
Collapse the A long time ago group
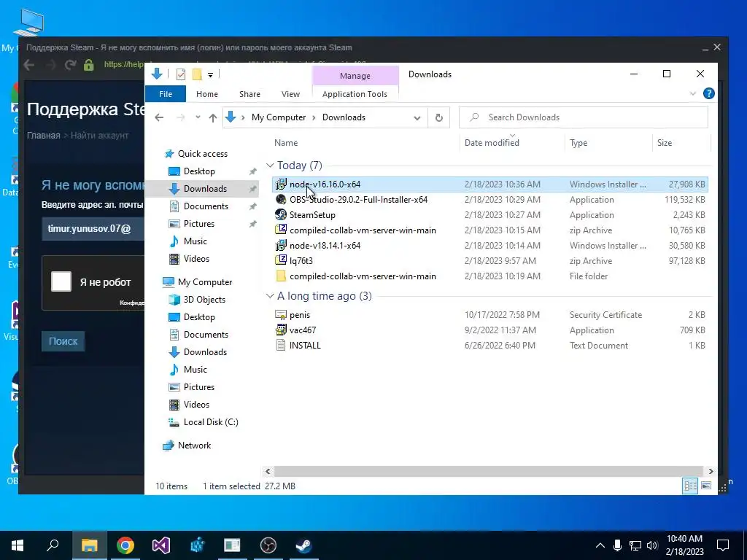270,296
